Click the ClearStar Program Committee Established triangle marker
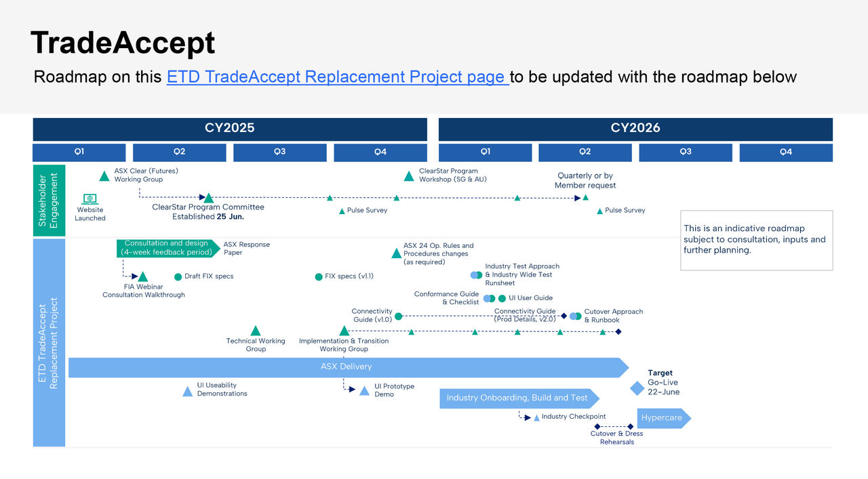The image size is (868, 479). [x=209, y=198]
